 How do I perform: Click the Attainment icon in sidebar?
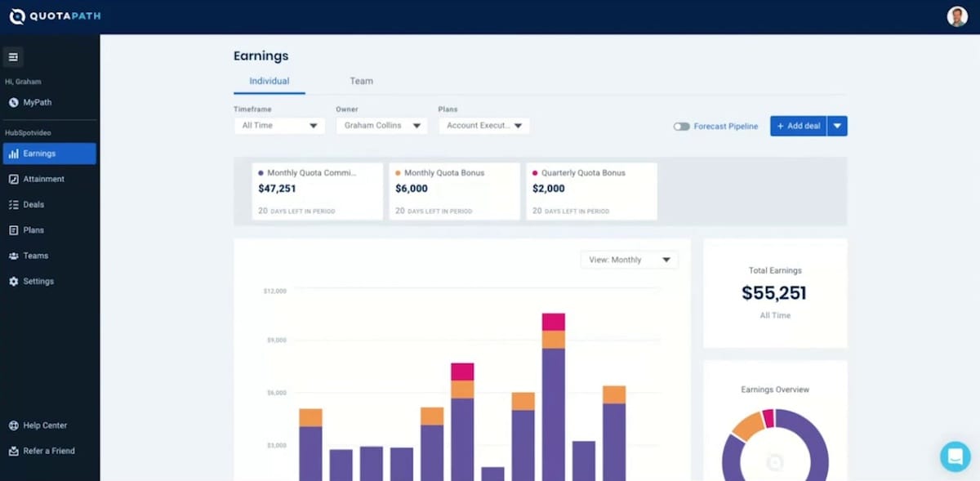14,179
